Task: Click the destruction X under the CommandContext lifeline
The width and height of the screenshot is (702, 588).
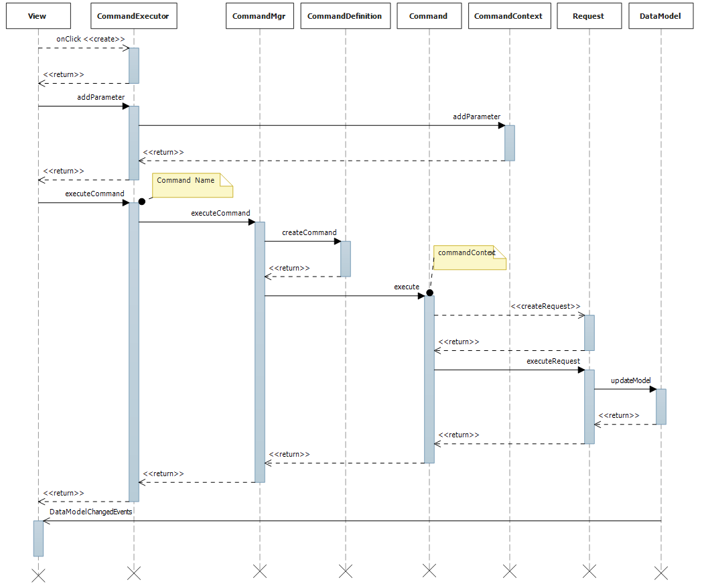Action: coord(510,571)
